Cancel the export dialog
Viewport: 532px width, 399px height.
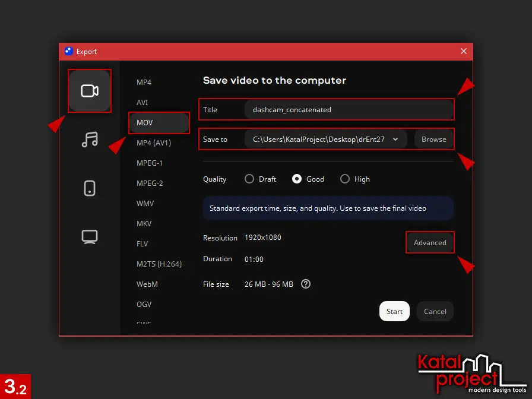(x=435, y=311)
